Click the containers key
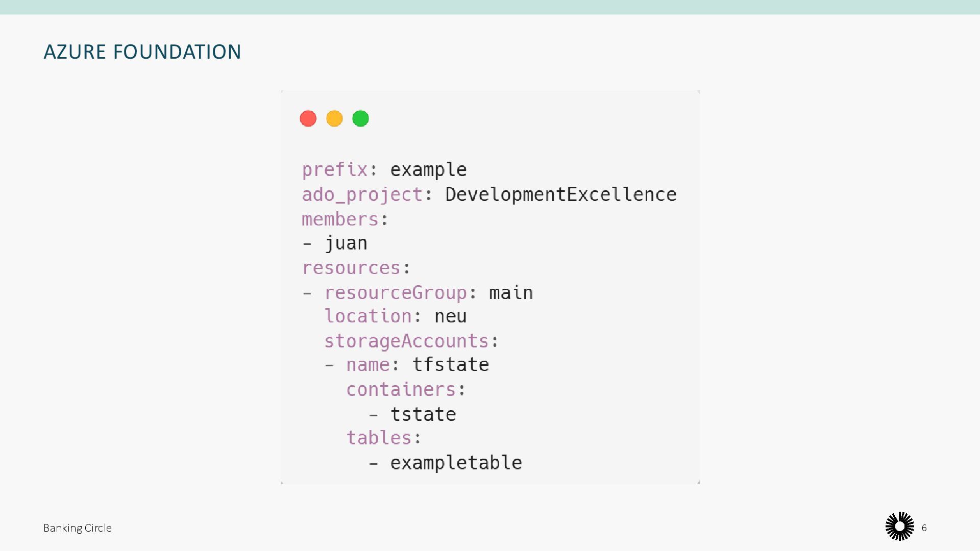This screenshot has height=551, width=980. pos(401,389)
